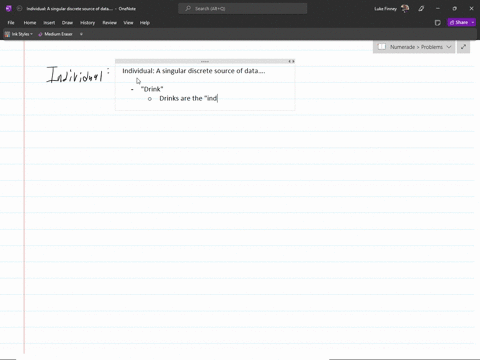Viewport: 480px width, 360px height.
Task: Switch to the Insert tab
Action: 49,23
